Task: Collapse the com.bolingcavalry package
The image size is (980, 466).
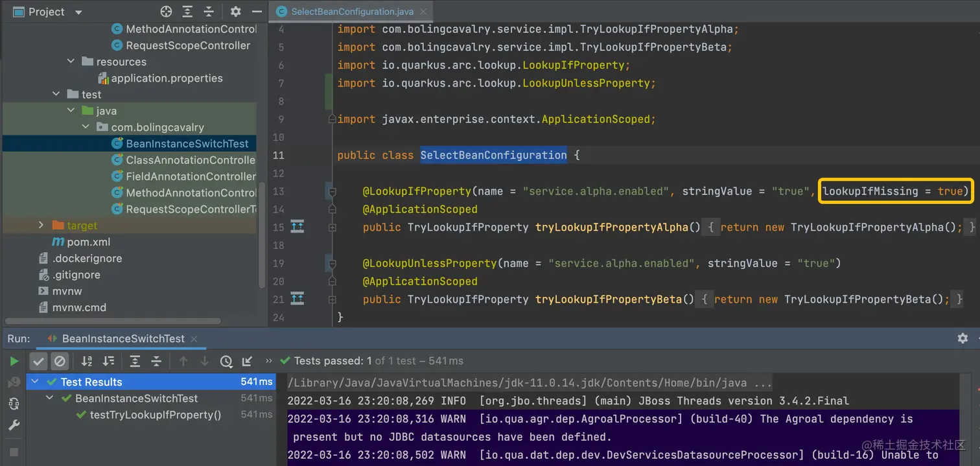Action: coord(86,127)
